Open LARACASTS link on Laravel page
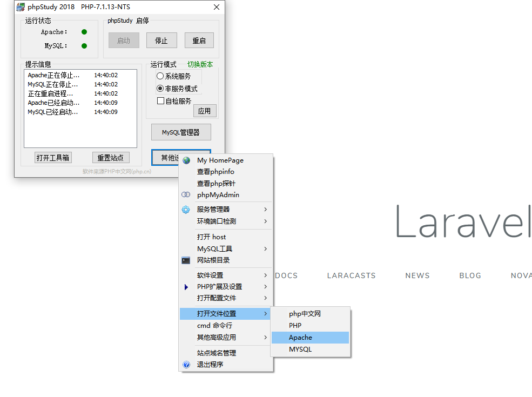 [352, 275]
